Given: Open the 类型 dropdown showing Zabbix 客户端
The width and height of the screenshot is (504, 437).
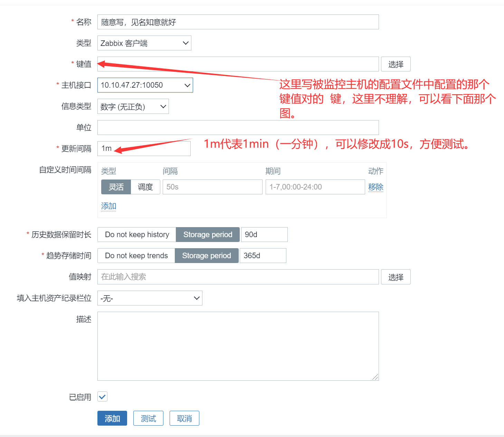Looking at the screenshot, I should pos(144,43).
